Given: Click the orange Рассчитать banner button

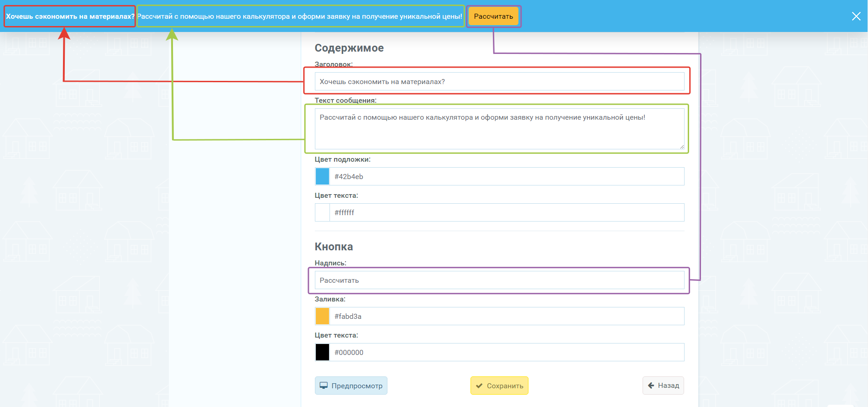Looking at the screenshot, I should 493,16.
